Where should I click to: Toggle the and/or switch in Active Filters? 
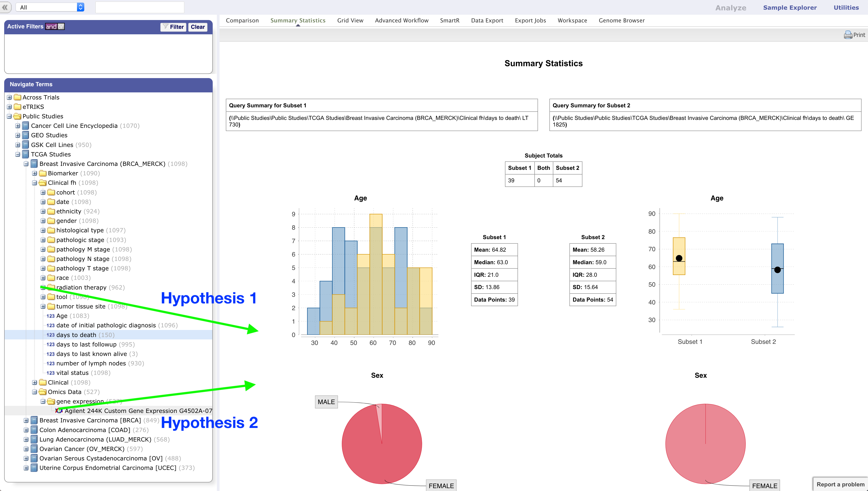tap(55, 27)
